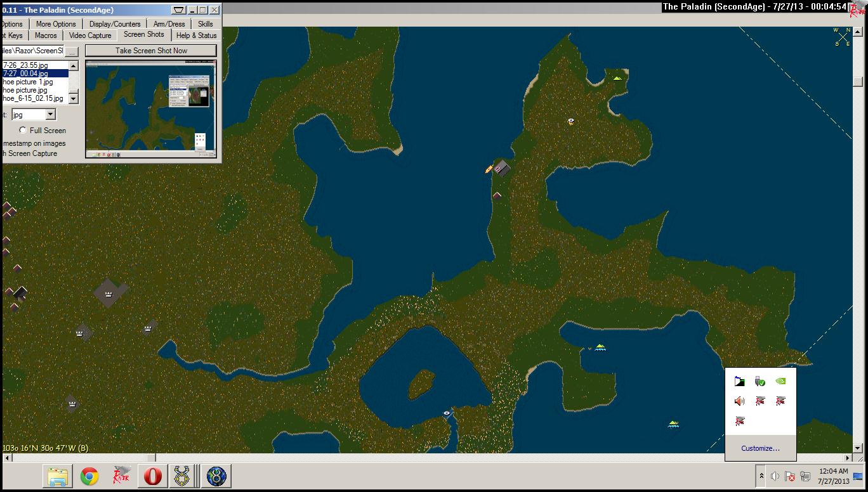Viewport: 868px width, 492px height.
Task: Click the screenshot list scroll-down arrow
Action: click(x=74, y=99)
